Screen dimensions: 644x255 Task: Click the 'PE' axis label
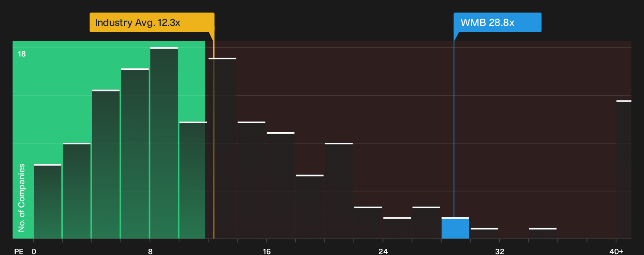coord(19,251)
